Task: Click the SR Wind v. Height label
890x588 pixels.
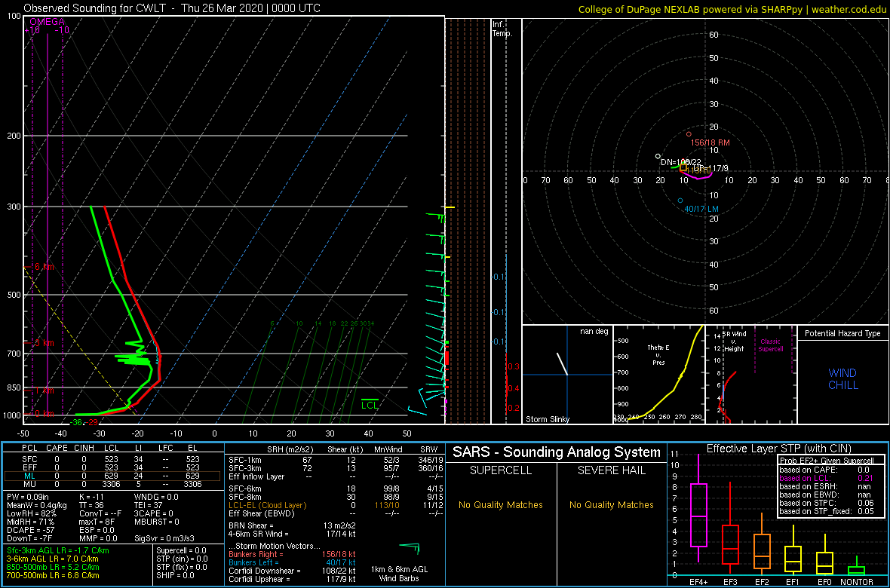Action: tap(732, 341)
